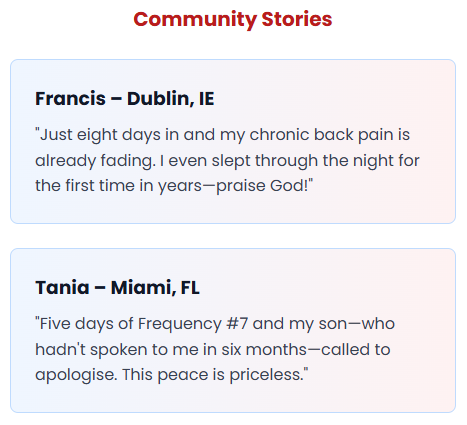Click 'Frequency #7' in Tania's quote
The width and height of the screenshot is (467, 425).
193,324
